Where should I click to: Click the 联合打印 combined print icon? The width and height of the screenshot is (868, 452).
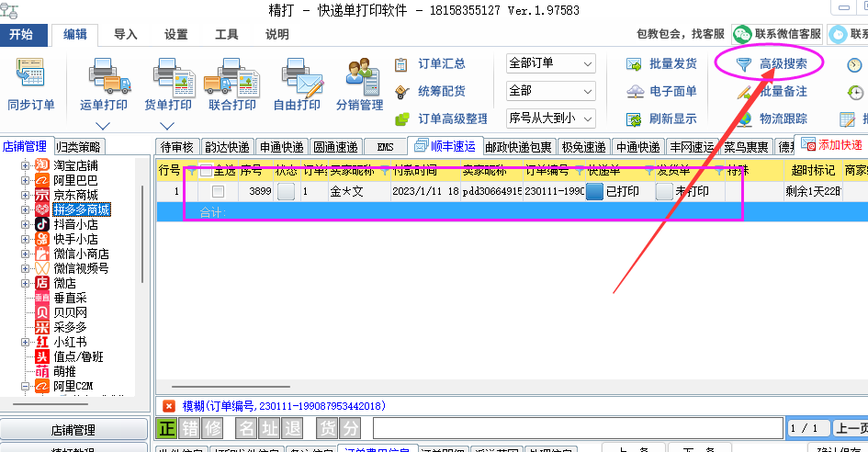tap(231, 75)
